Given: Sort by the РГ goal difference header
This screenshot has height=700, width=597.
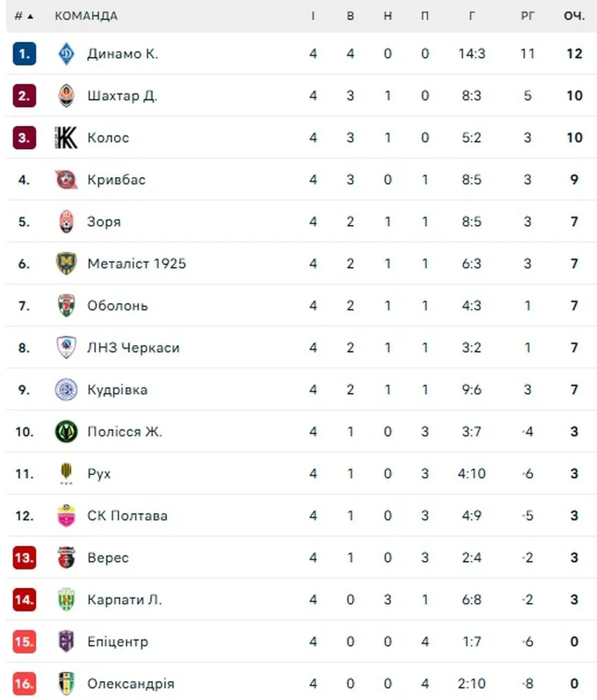Looking at the screenshot, I should 527,16.
